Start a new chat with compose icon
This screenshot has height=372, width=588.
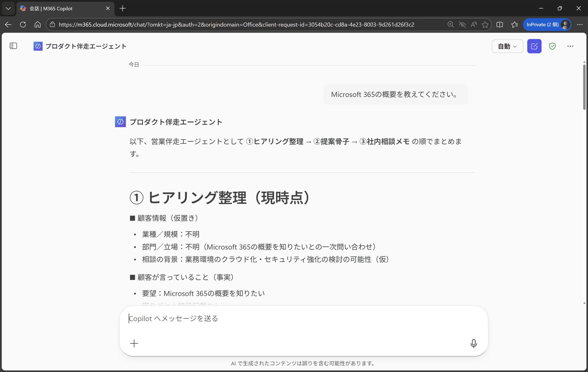tap(534, 46)
